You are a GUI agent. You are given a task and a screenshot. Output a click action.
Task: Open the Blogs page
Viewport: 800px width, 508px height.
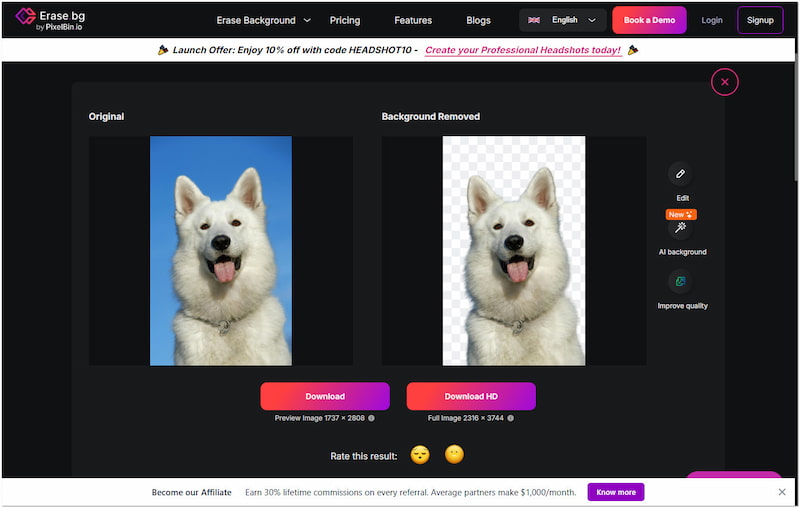tap(478, 20)
